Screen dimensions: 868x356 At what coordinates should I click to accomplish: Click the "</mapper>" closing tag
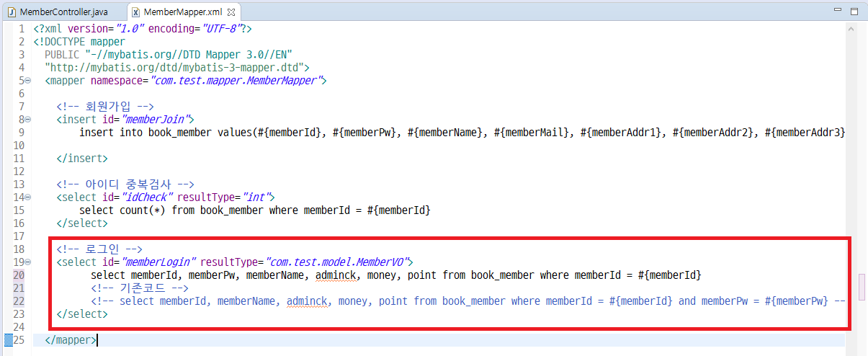pyautogui.click(x=71, y=339)
